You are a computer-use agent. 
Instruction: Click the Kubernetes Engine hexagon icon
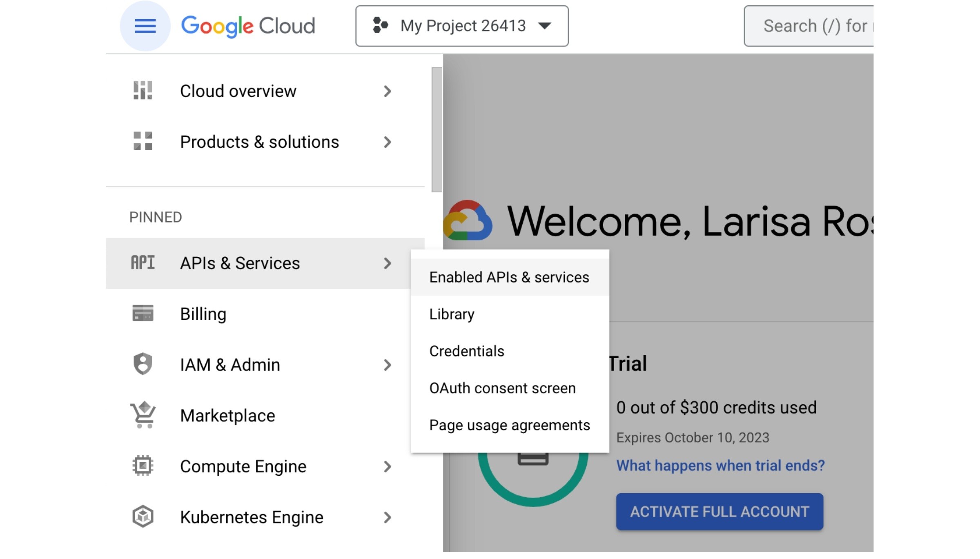143,517
